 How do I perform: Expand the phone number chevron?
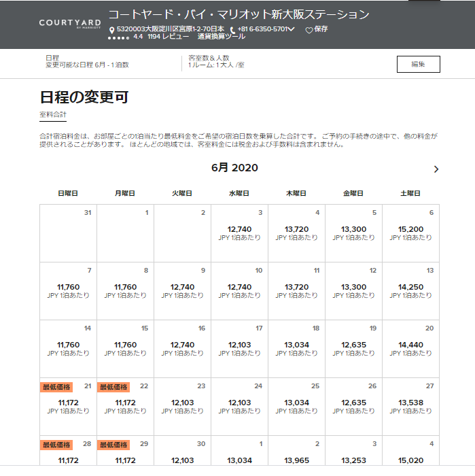click(x=292, y=29)
